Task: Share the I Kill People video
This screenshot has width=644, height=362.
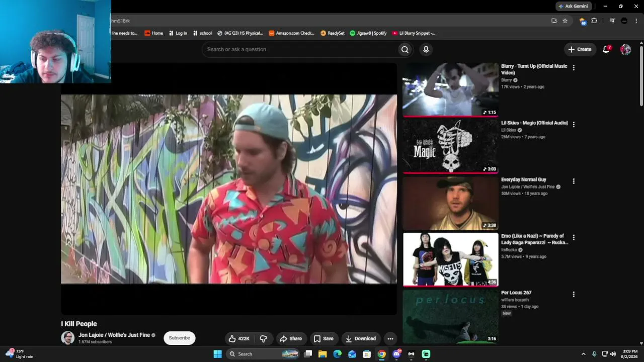Action: click(x=291, y=338)
